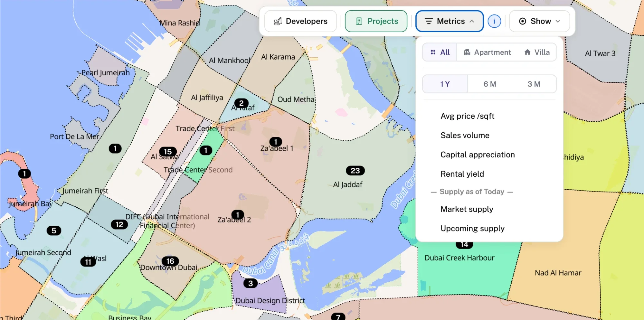Select the All property type filter
The image size is (644, 320).
click(440, 52)
